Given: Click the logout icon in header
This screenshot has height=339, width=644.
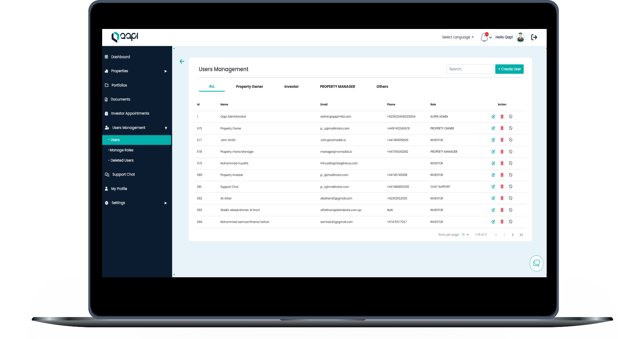Looking at the screenshot, I should pyautogui.click(x=534, y=37).
